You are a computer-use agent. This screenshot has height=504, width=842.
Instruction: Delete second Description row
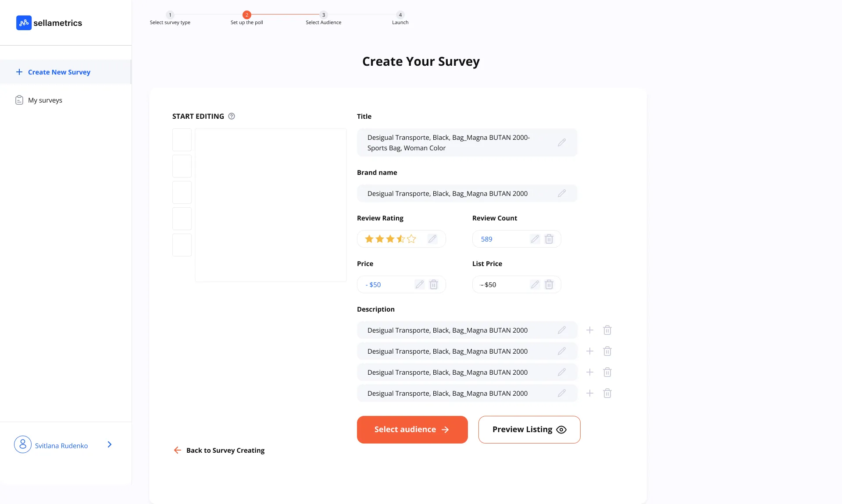pos(607,351)
